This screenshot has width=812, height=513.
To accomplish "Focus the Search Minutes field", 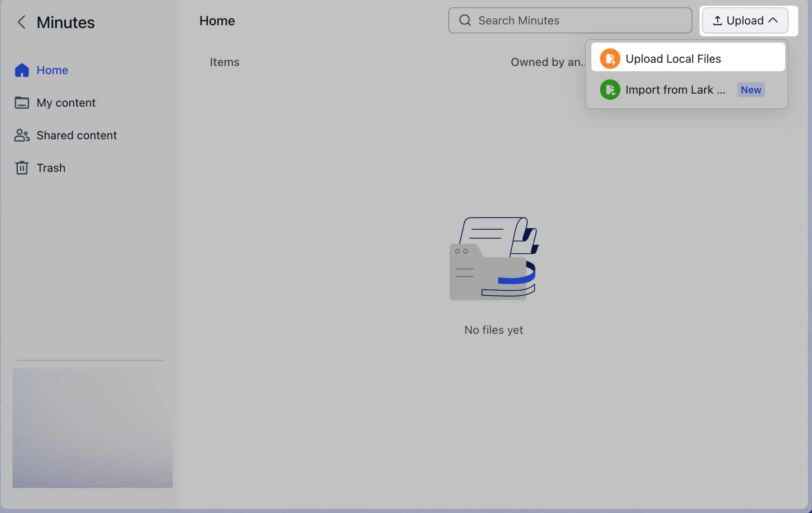I will pyautogui.click(x=570, y=20).
